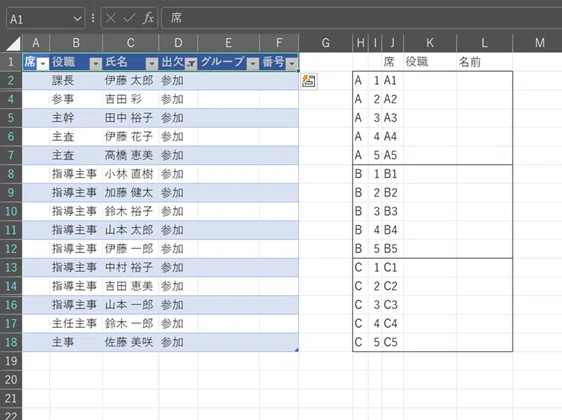
Task: Click the cell with 伊藤 太郎
Action: pos(130,80)
